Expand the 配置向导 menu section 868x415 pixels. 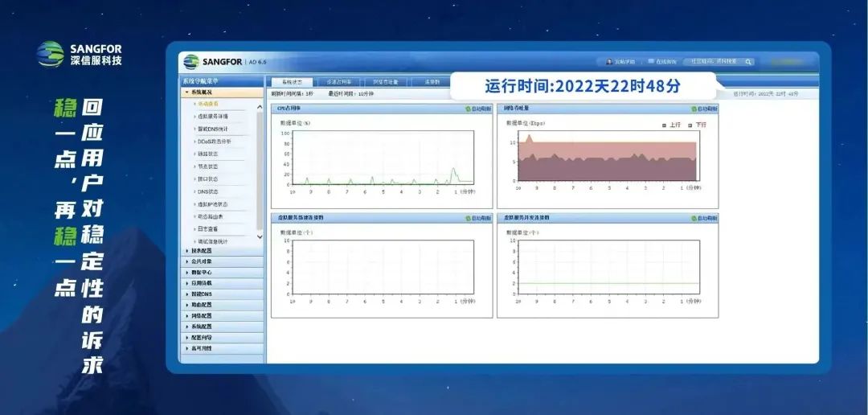click(222, 338)
